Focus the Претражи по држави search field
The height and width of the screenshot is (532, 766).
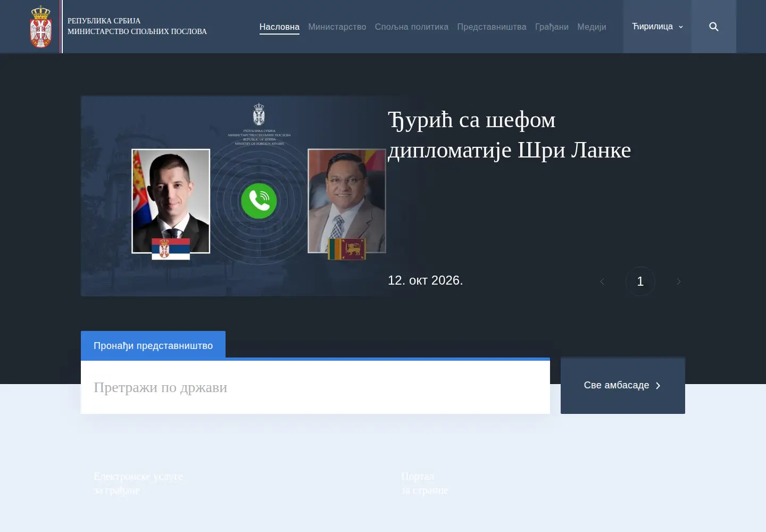tap(315, 387)
